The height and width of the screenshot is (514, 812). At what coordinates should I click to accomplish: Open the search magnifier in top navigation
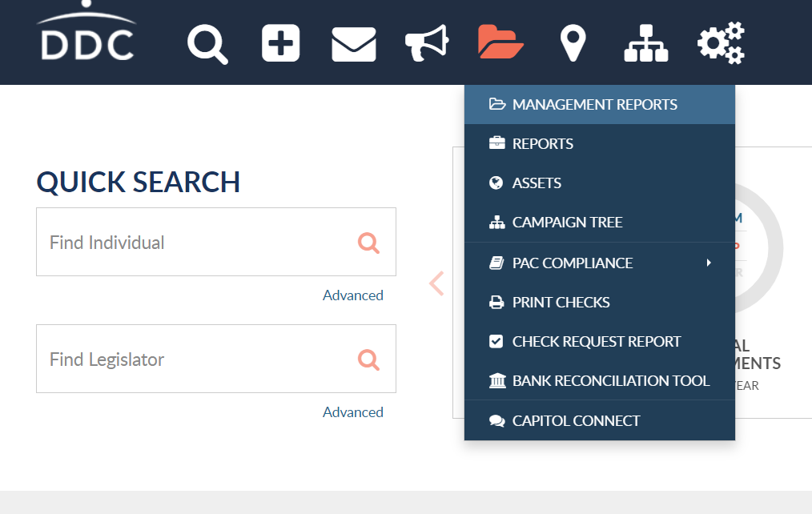207,45
